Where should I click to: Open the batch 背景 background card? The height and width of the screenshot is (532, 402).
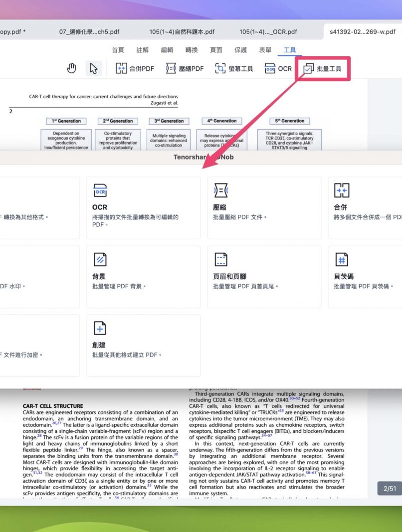(143, 277)
